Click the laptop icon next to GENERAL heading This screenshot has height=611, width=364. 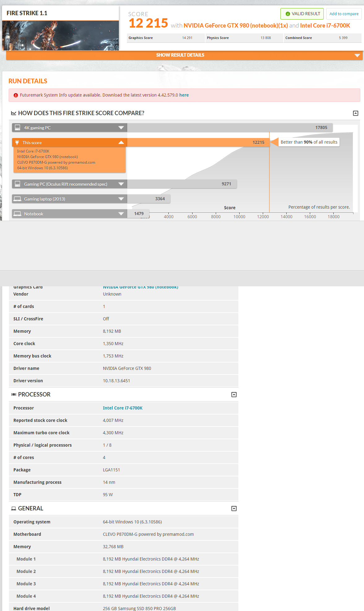[14, 509]
